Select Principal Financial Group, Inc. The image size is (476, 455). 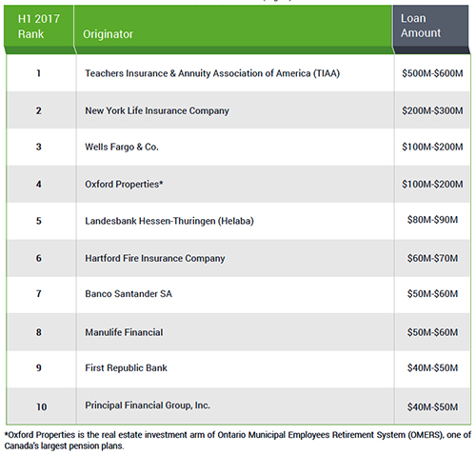point(148,406)
